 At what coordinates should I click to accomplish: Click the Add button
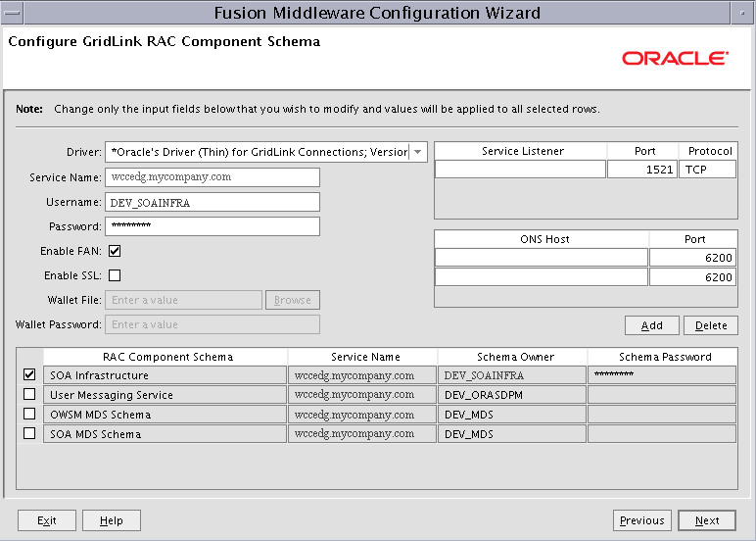(652, 325)
